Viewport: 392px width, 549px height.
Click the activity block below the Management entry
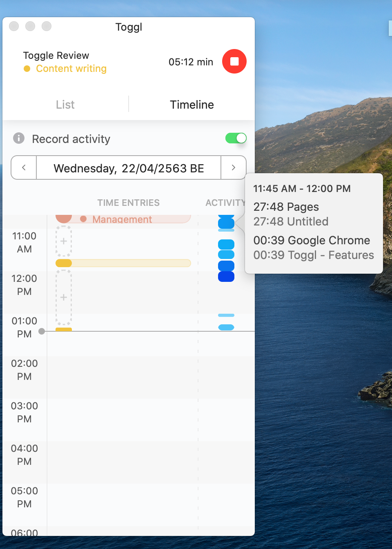click(x=226, y=223)
